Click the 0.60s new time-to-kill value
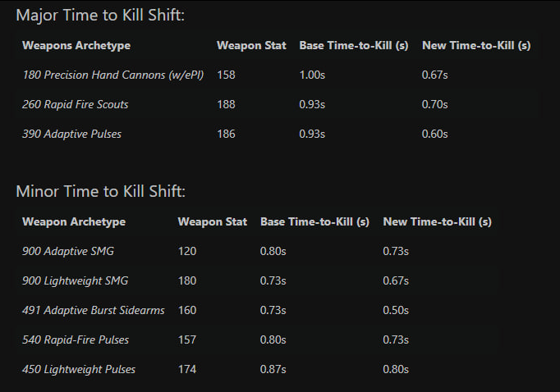 pos(434,133)
